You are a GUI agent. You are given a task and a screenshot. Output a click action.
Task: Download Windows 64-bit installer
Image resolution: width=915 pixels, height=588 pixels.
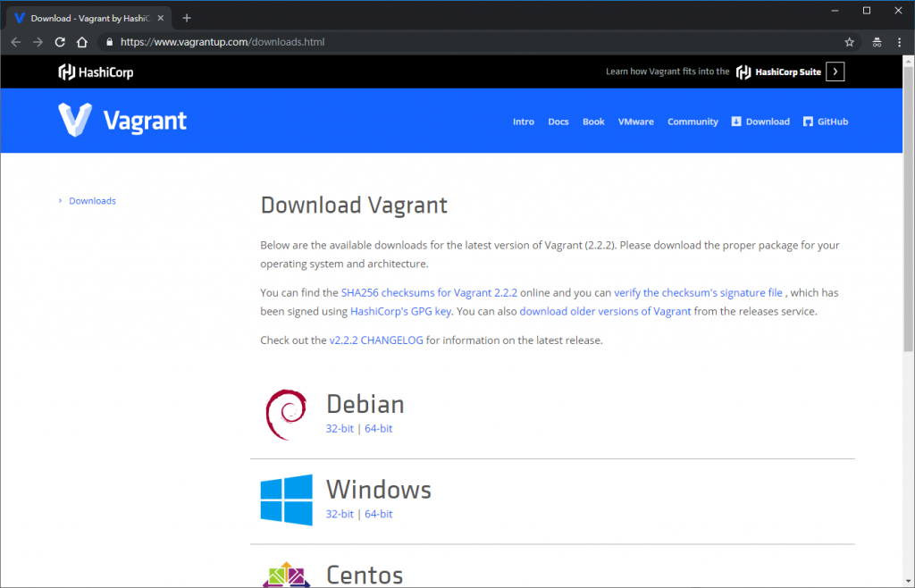379,514
